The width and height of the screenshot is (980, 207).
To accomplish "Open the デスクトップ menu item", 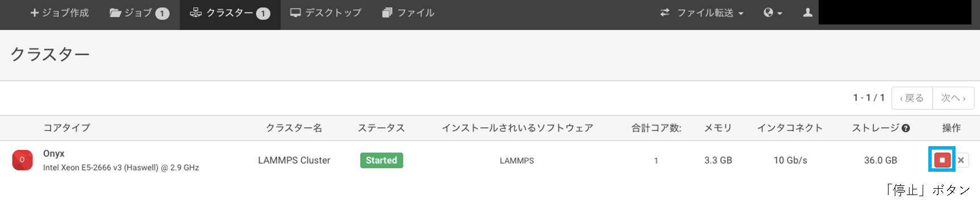I will point(326,13).
